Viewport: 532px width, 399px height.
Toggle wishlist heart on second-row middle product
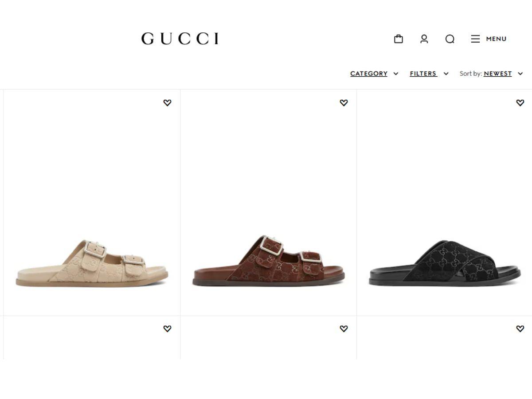click(x=344, y=329)
